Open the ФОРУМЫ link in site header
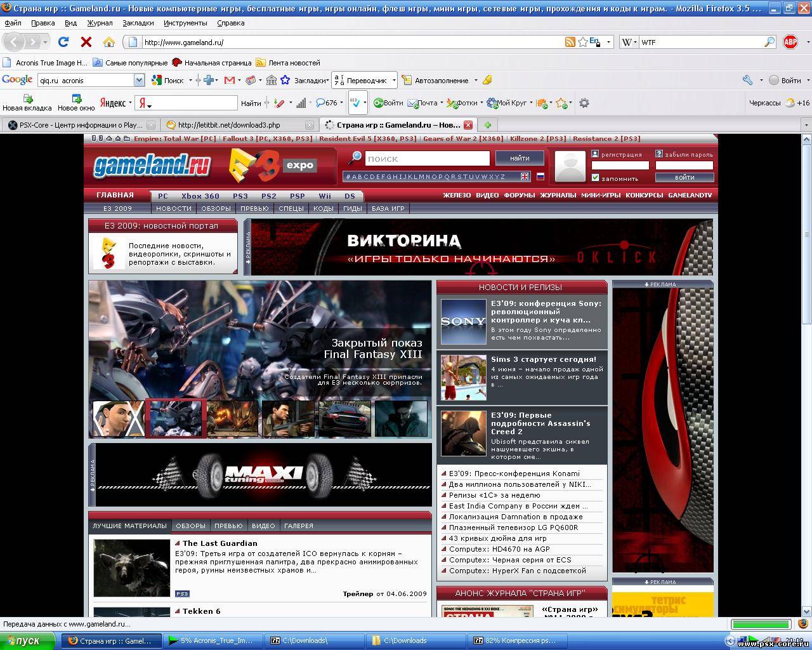This screenshot has width=812, height=650. [x=519, y=196]
